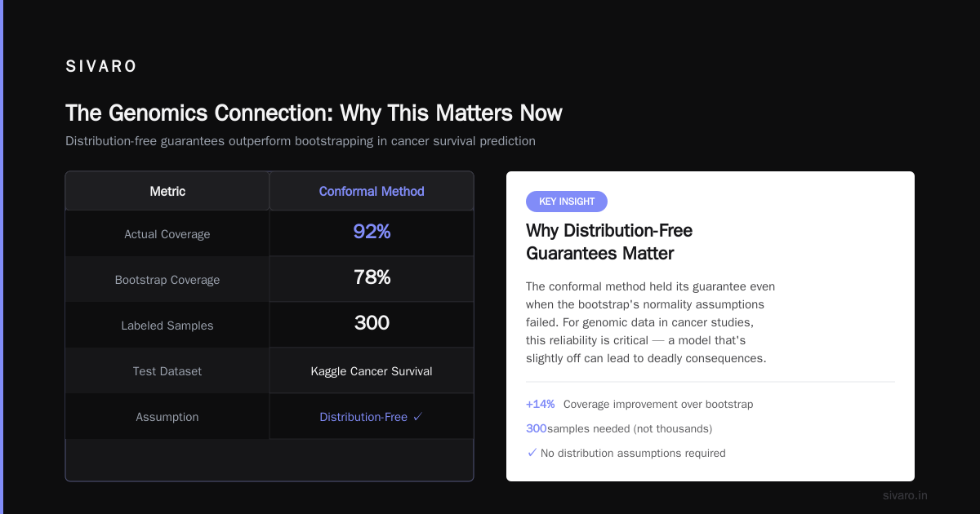
Task: Click the 300 Labeled Samples value
Action: point(372,323)
